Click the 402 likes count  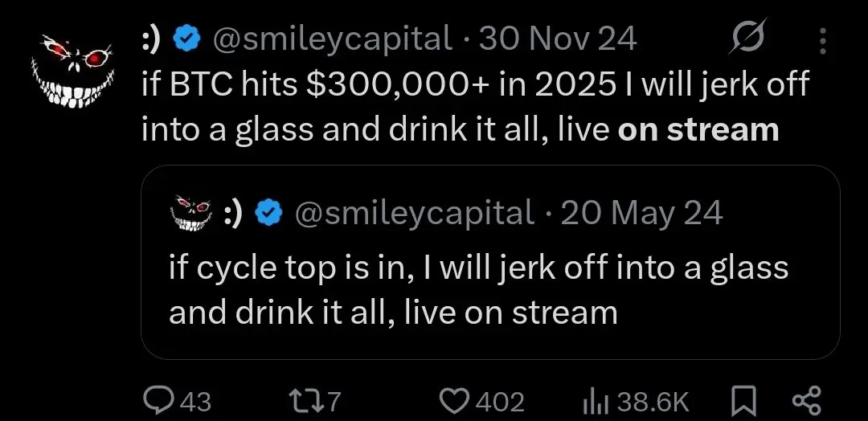pyautogui.click(x=500, y=401)
